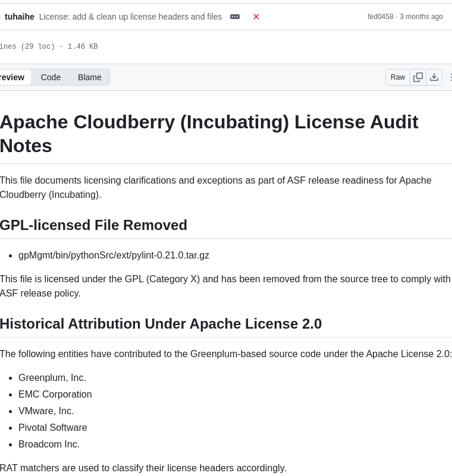The image size is (452, 476).
Task: Open commit 'License: add & clean up license headers'
Action: [x=130, y=17]
